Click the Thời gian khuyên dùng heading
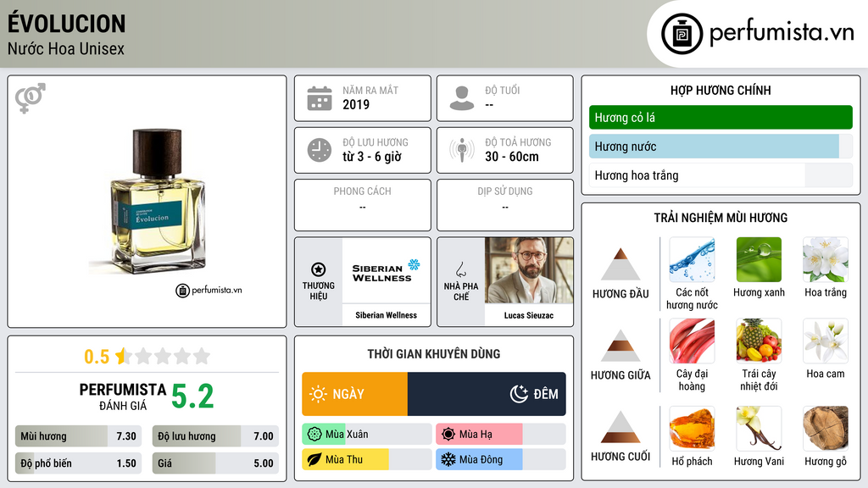Viewport: 868px width, 488px height. pos(433,354)
